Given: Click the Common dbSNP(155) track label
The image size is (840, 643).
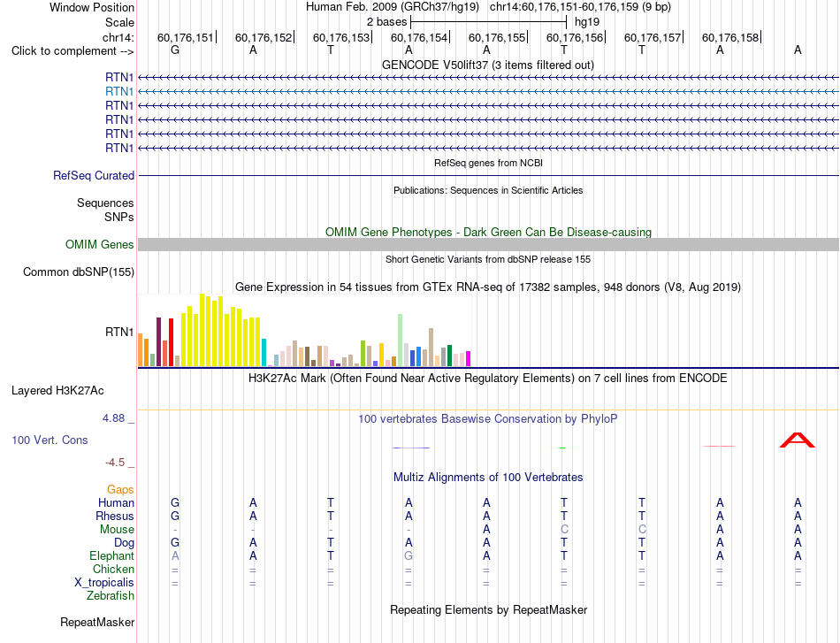Looking at the screenshot, I should [78, 272].
